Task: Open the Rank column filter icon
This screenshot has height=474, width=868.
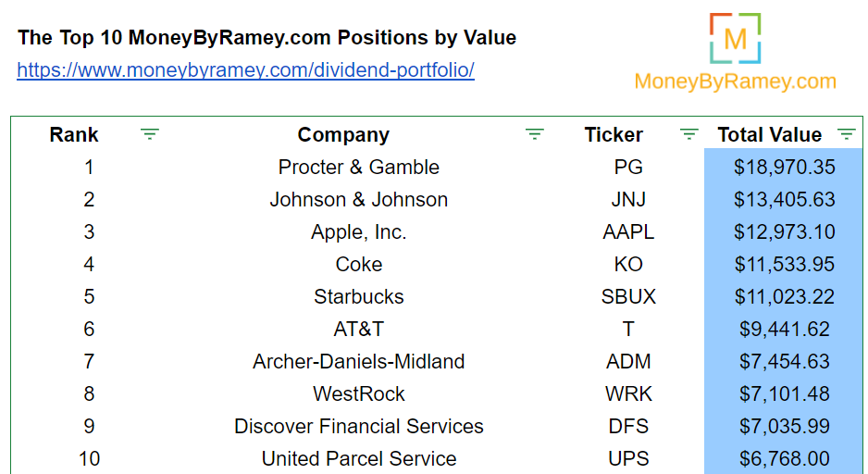Action: pos(150,134)
